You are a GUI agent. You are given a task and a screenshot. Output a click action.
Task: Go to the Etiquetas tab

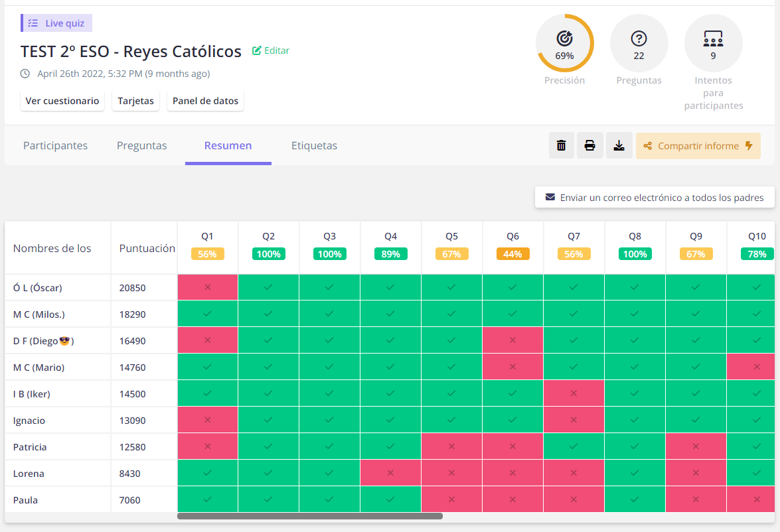tap(315, 146)
